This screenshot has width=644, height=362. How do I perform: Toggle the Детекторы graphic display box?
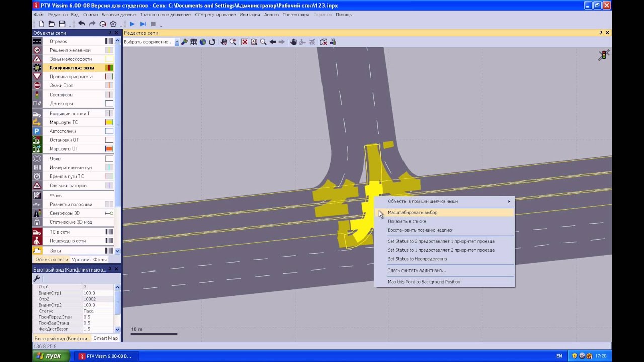point(109,103)
